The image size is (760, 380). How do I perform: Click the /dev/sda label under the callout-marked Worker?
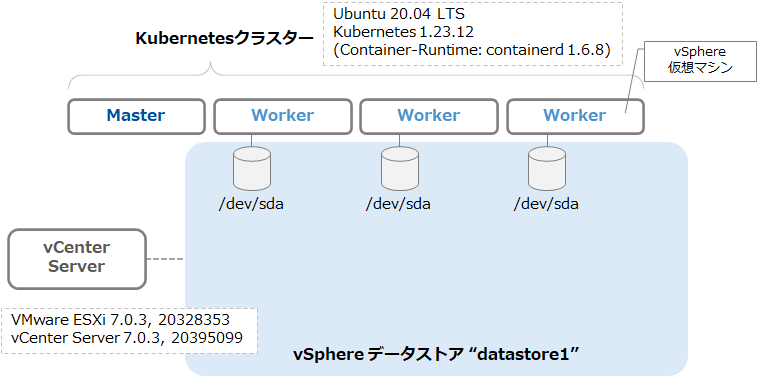click(546, 204)
